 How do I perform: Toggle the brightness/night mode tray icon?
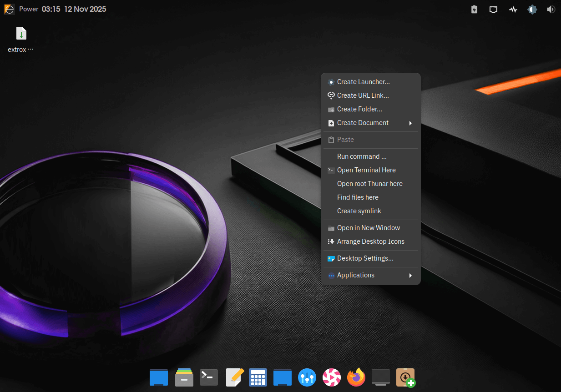click(532, 9)
